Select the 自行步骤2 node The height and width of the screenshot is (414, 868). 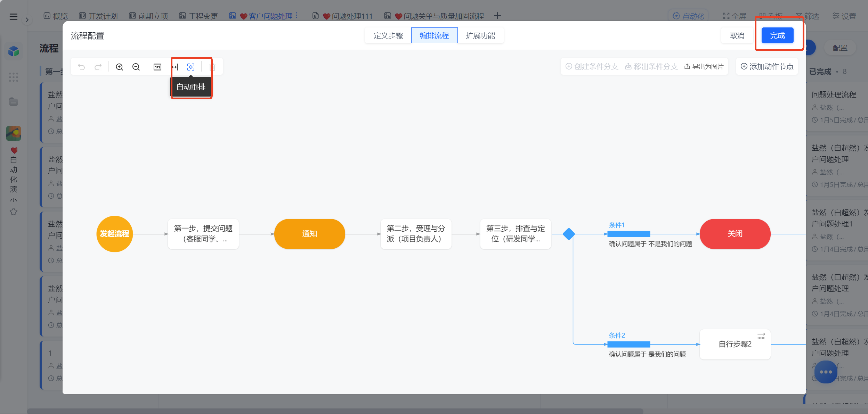click(x=735, y=344)
